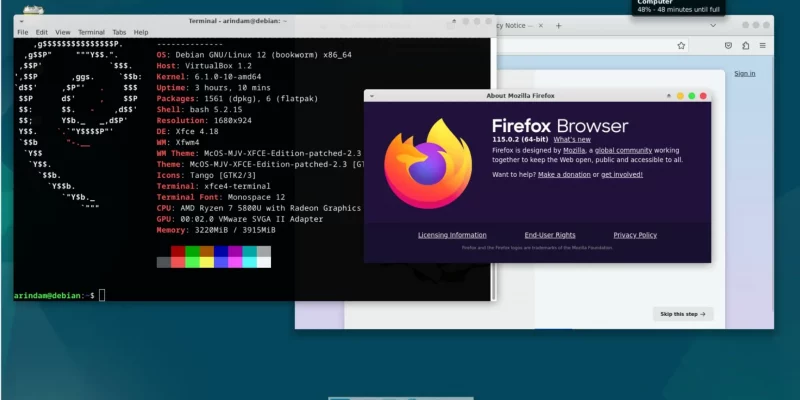
Task: Click the Make a donation link
Action: pyautogui.click(x=564, y=174)
